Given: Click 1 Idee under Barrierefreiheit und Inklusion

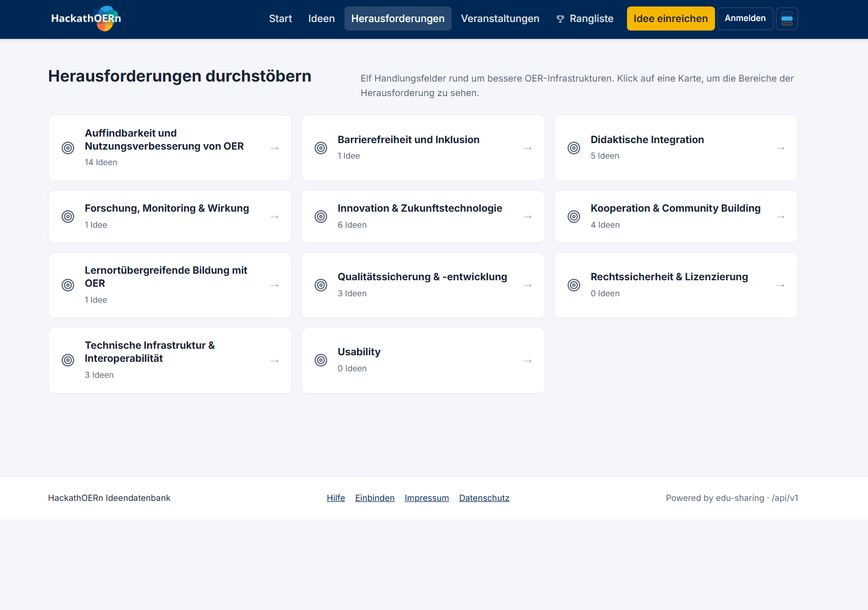Looking at the screenshot, I should [x=348, y=156].
